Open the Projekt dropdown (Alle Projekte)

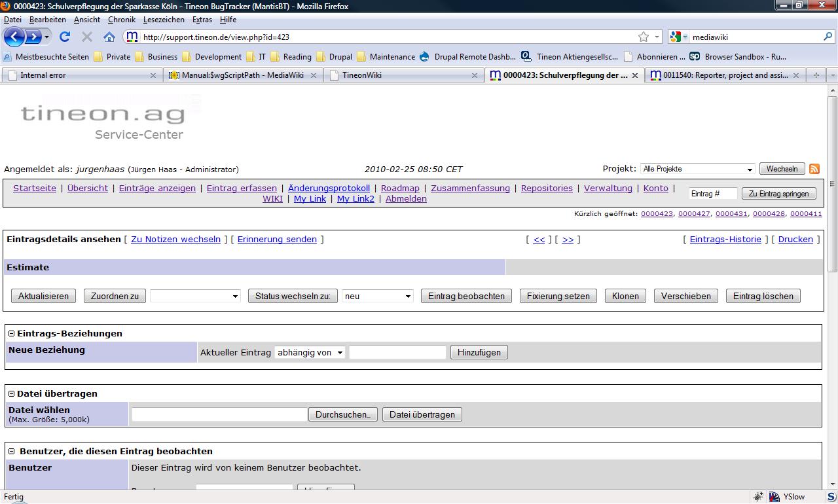point(697,169)
